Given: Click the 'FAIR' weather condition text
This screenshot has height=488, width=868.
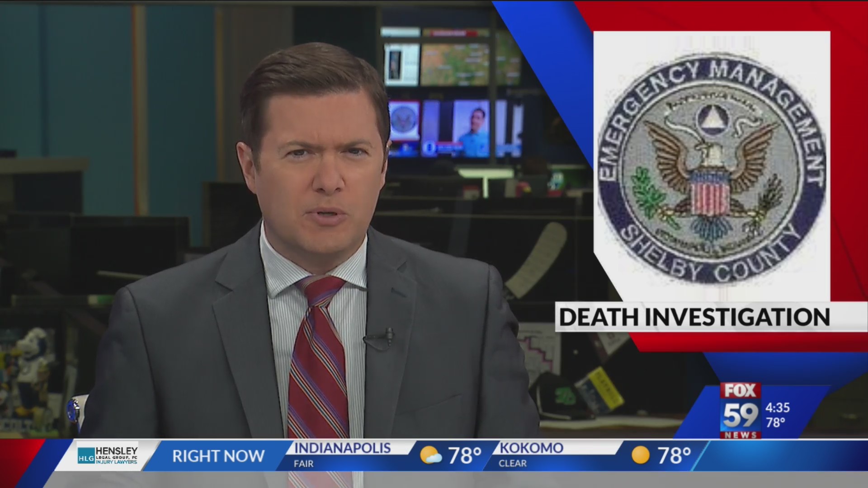Looking at the screenshot, I should [303, 464].
